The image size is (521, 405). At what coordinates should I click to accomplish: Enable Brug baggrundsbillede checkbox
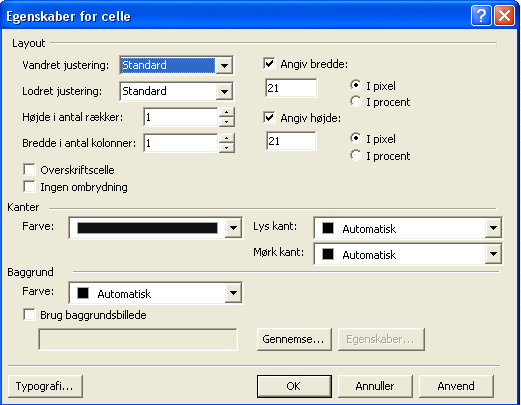coord(29,314)
